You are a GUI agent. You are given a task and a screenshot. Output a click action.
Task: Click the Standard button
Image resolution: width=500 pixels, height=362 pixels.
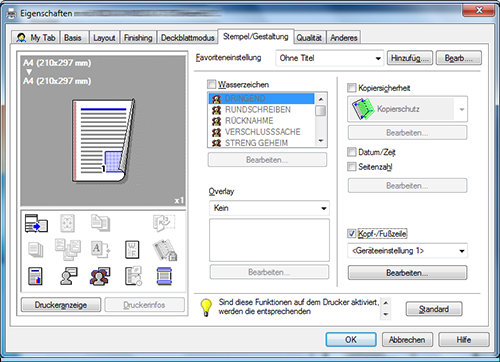tap(434, 309)
